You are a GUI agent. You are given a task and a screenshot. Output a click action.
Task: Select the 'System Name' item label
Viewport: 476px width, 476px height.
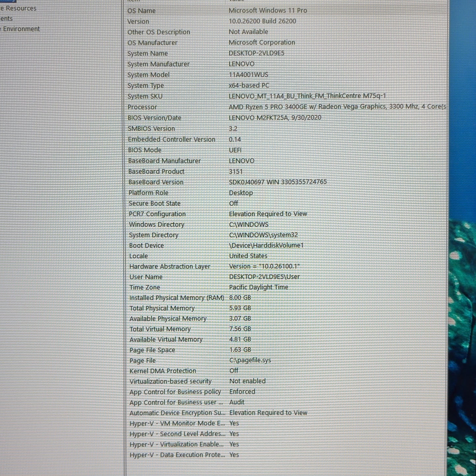click(148, 53)
